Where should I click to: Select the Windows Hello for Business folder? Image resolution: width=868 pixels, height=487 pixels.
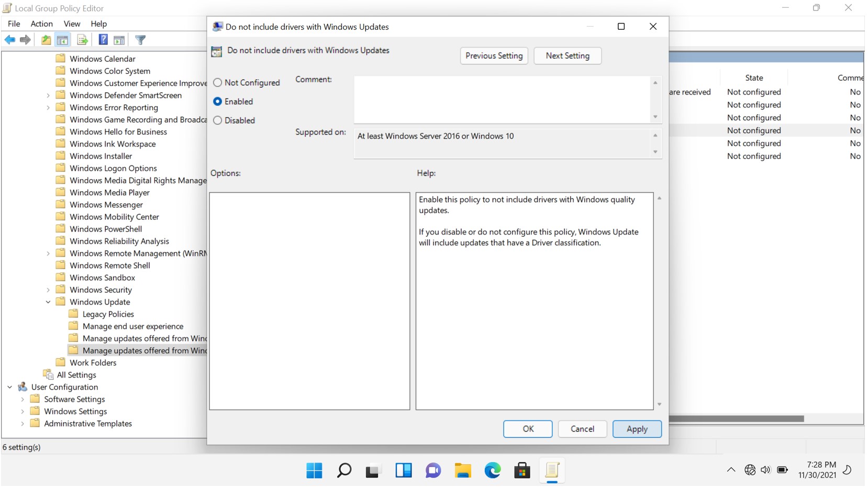click(118, 132)
